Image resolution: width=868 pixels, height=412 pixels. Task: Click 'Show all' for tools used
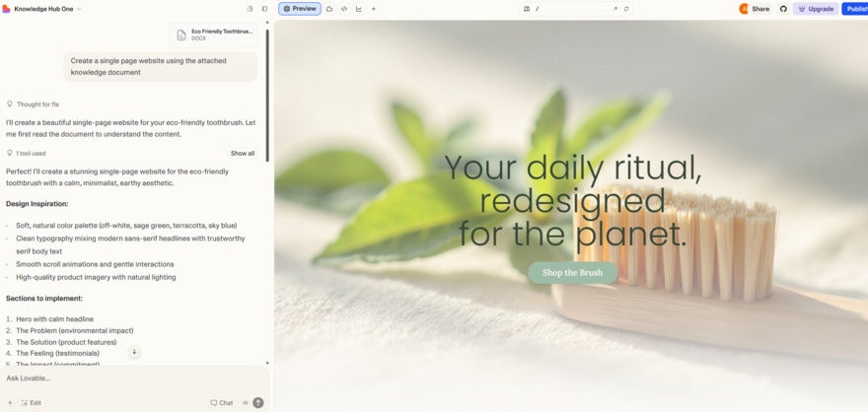pos(243,153)
